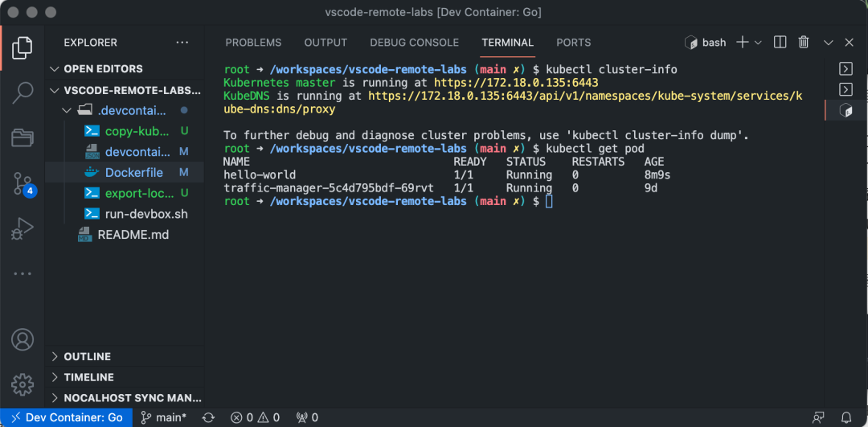Open the Run and Debug view
This screenshot has height=427, width=868.
23,228
